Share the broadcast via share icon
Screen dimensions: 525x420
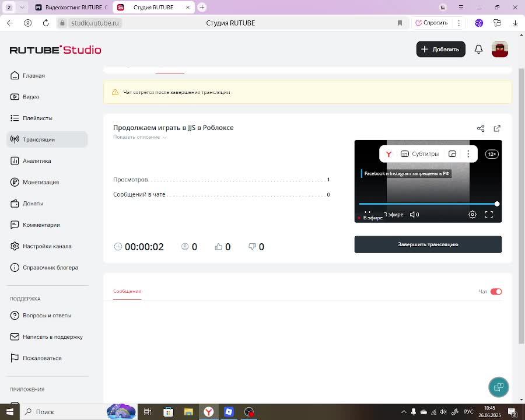[x=481, y=128]
